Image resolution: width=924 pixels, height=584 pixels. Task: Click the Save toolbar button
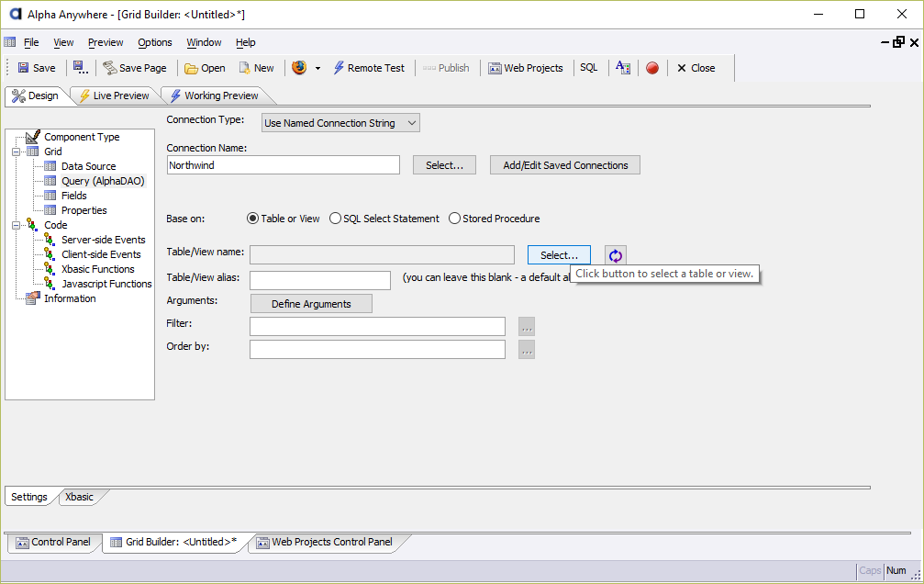[37, 68]
